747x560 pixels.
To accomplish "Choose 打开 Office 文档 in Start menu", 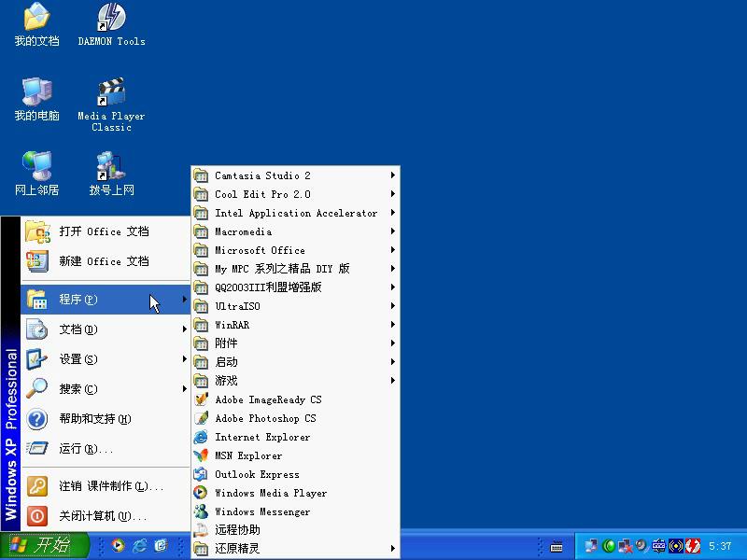I will click(x=106, y=231).
